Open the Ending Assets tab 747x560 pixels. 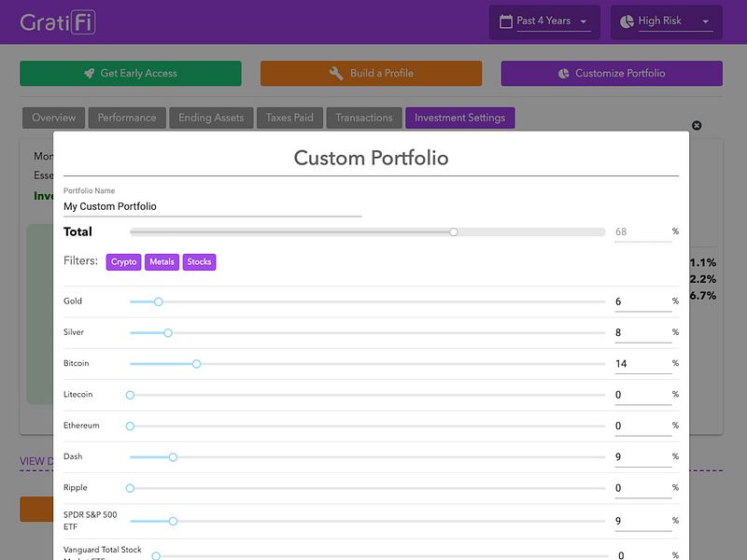pos(211,118)
